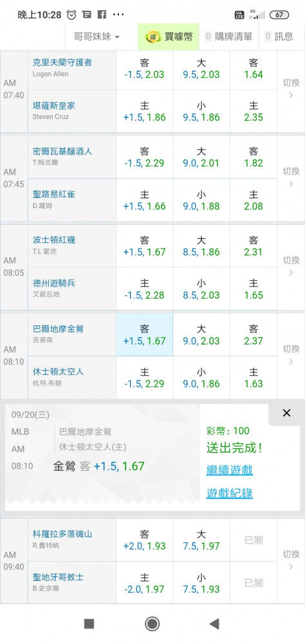Viewport: 305px width, 644px height.
Task: Expand 切換 for the Boston Red Sox game
Action: click(x=291, y=266)
